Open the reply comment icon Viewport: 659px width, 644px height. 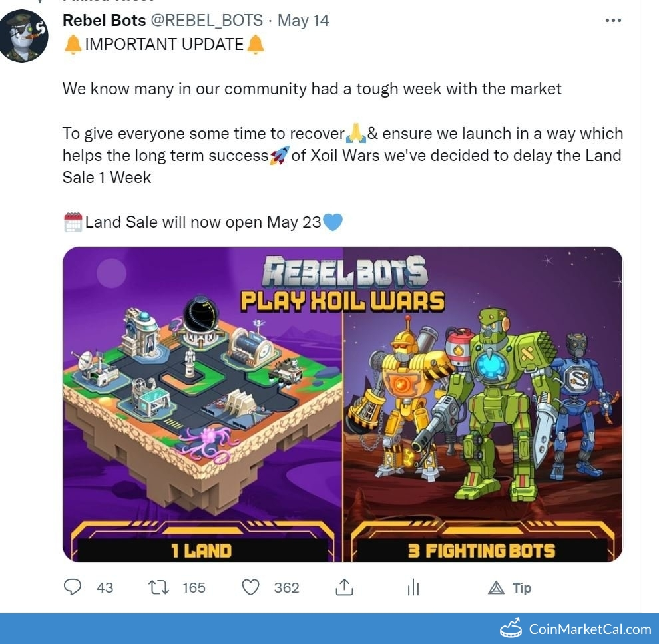(x=73, y=587)
